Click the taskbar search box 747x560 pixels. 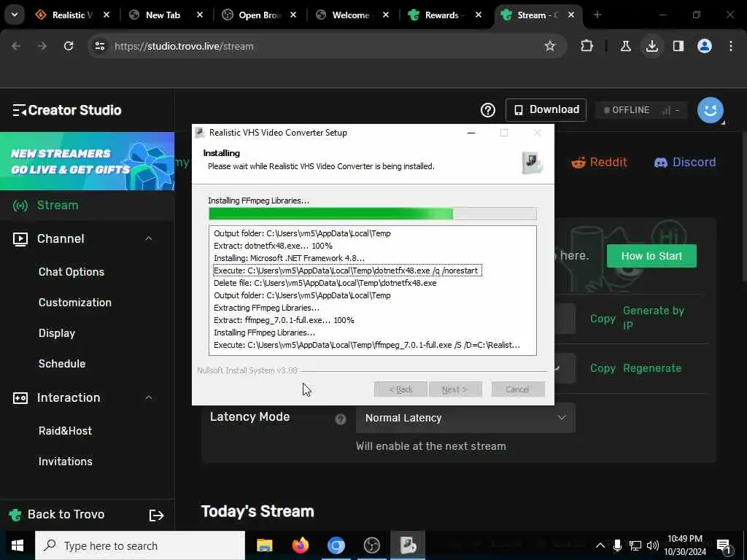point(140,545)
